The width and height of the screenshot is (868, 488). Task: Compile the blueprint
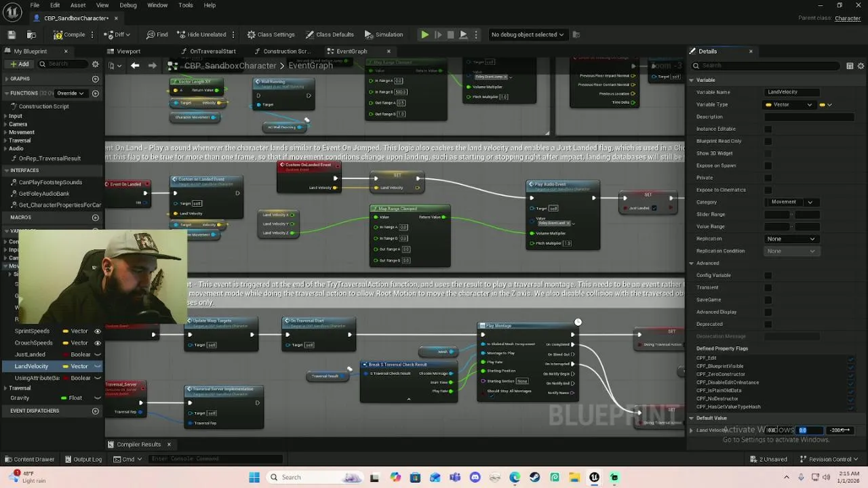tap(69, 35)
